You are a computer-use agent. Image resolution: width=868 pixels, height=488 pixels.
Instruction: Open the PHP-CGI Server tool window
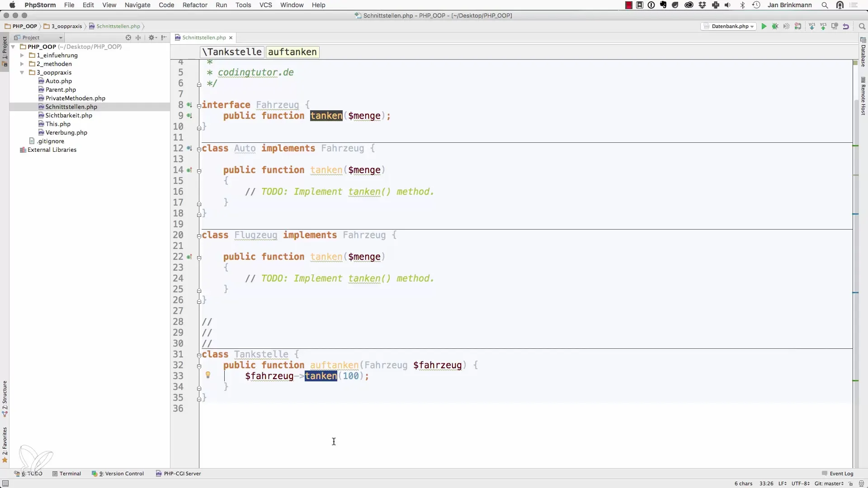pyautogui.click(x=179, y=474)
